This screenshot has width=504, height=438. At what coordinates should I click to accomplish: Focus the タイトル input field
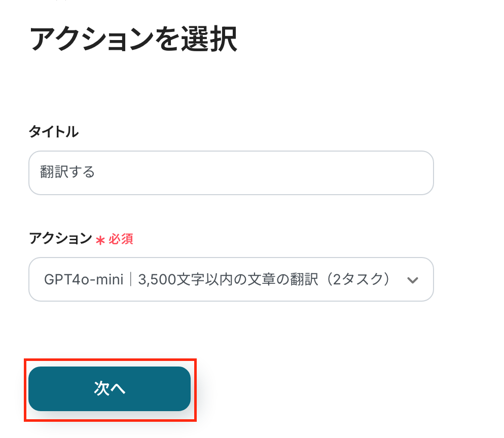pos(231,173)
